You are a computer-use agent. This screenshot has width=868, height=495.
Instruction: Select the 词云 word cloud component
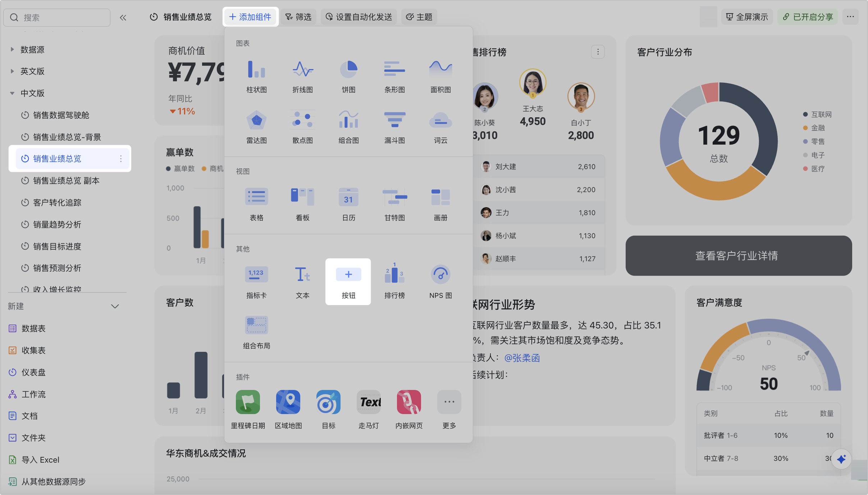click(440, 127)
